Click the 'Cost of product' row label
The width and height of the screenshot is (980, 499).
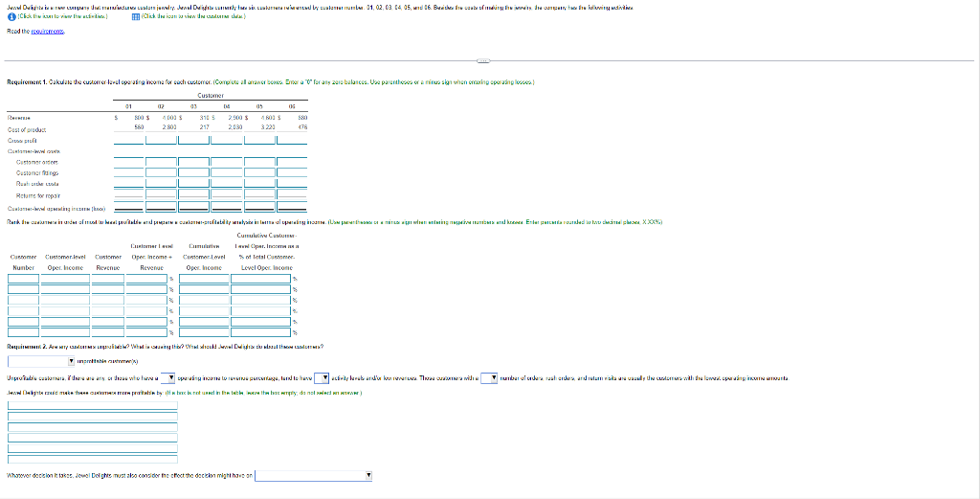click(27, 130)
